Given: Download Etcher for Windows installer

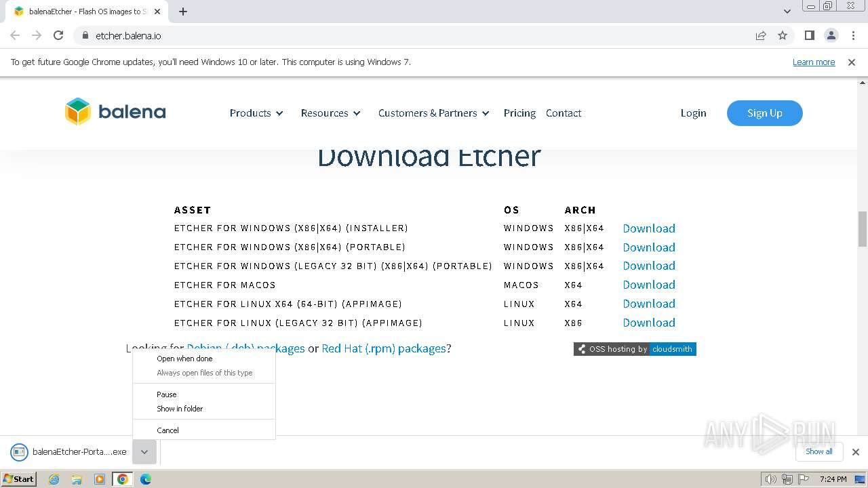Looking at the screenshot, I should tap(649, 228).
